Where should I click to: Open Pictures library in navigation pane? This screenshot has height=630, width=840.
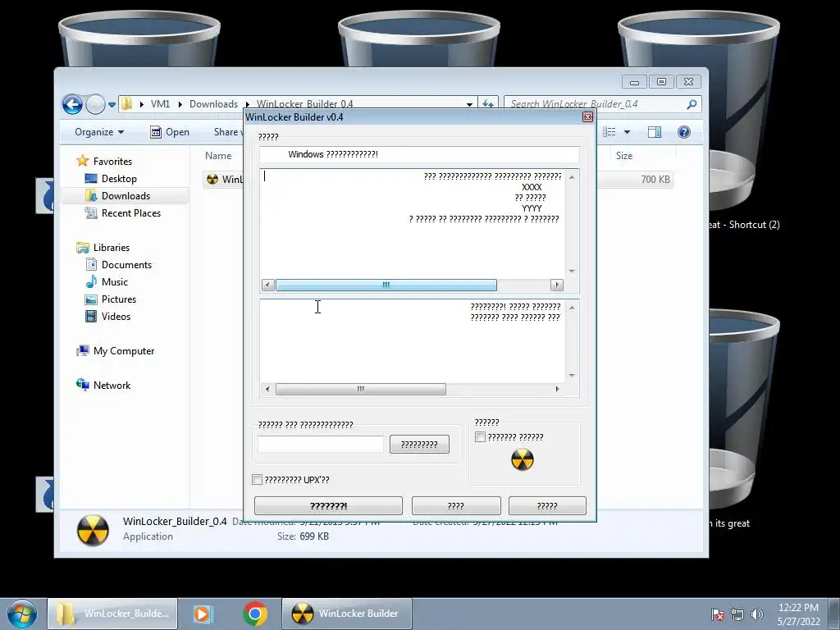coord(118,299)
